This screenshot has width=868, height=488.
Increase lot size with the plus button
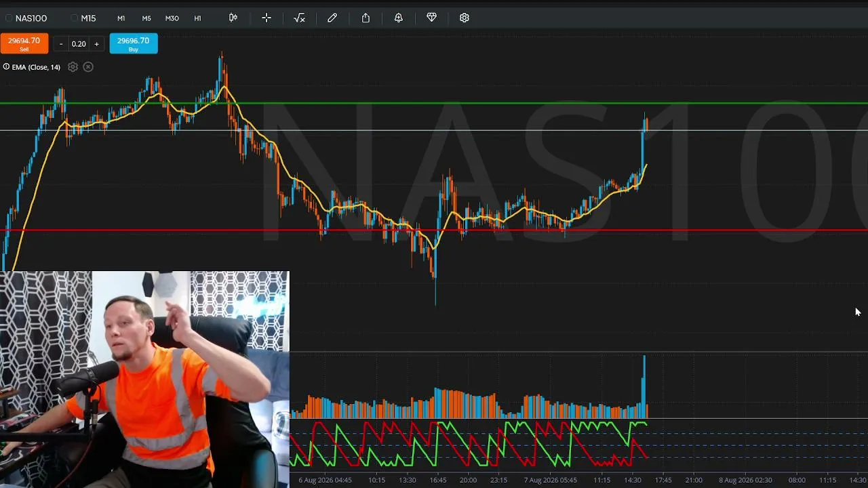pos(96,44)
